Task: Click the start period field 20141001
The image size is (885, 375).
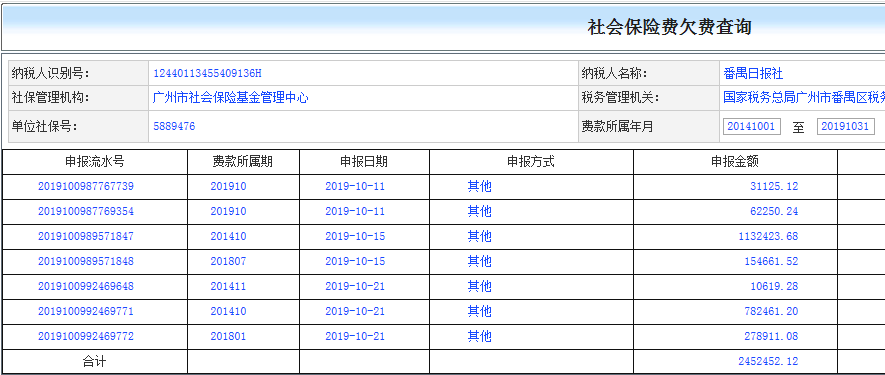Action: pos(751,127)
